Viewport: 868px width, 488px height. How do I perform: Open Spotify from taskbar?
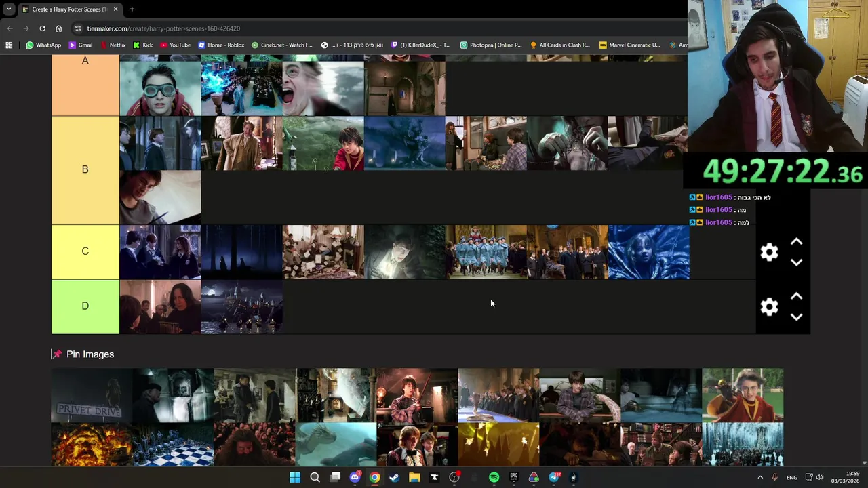(x=494, y=477)
